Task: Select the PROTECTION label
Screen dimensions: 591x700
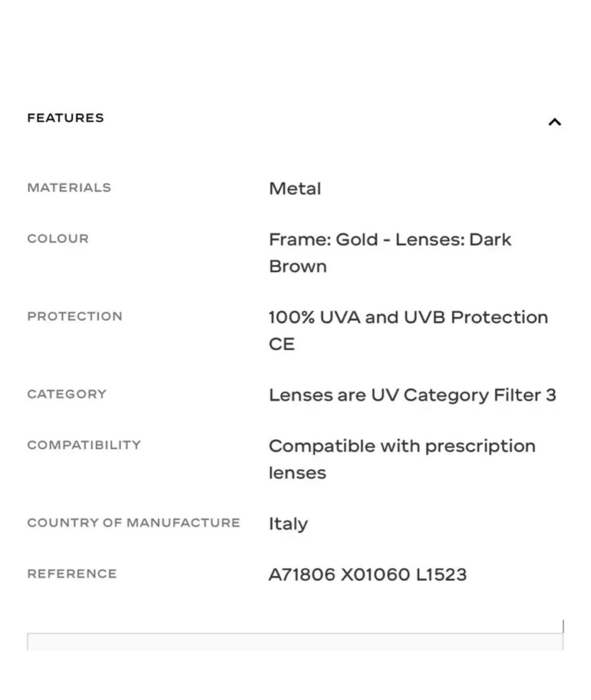Action: click(75, 316)
